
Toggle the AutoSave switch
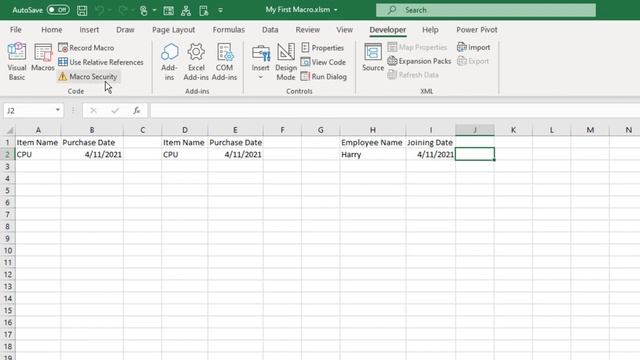(58, 10)
